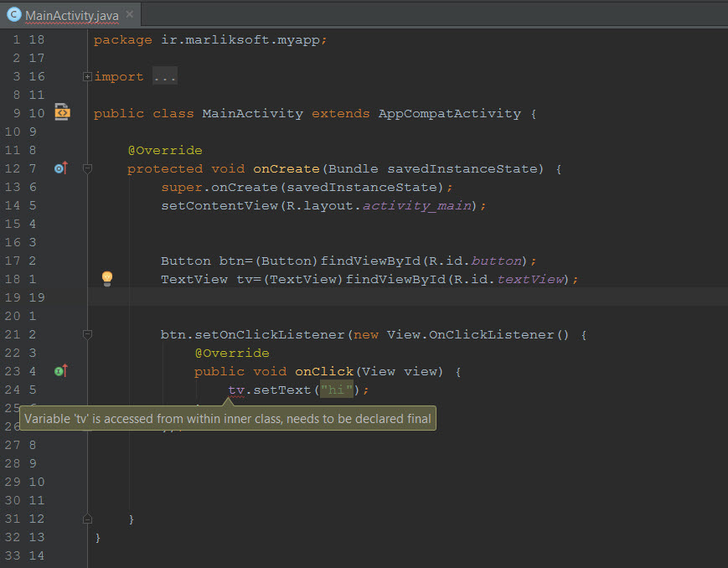Click the @Override annotation above onClick
This screenshot has height=568, width=728.
click(232, 353)
